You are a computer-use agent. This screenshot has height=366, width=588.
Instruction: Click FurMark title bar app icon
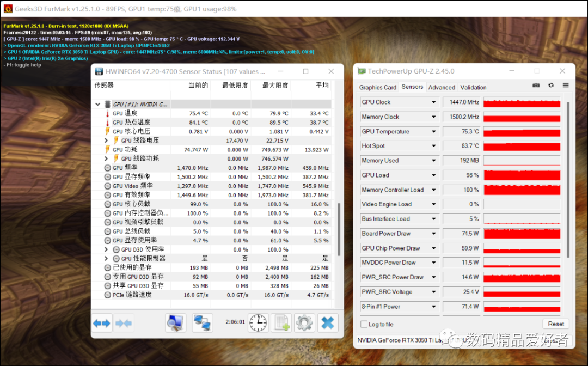click(8, 8)
